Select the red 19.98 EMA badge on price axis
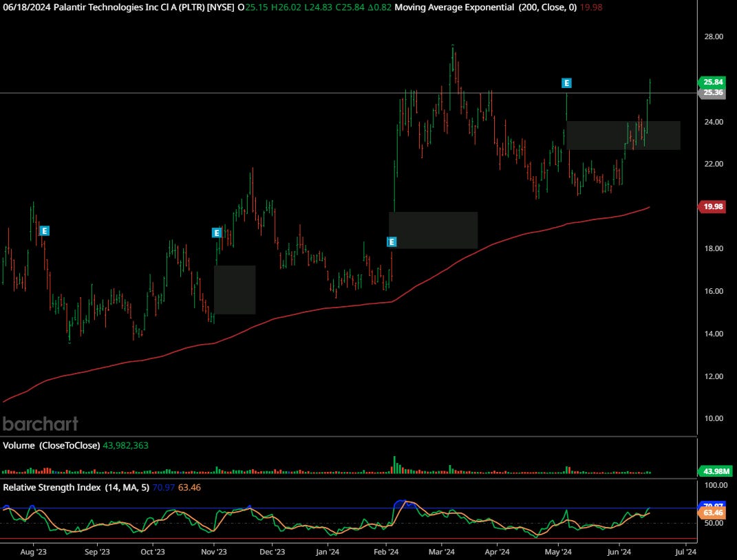This screenshot has height=560, width=737. [712, 206]
